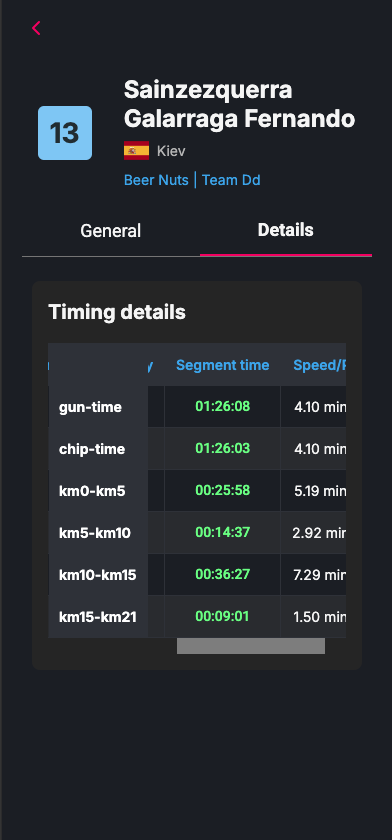Click the Speed/Pace column header
Viewport: 392px width, 840px height.
(x=320, y=365)
